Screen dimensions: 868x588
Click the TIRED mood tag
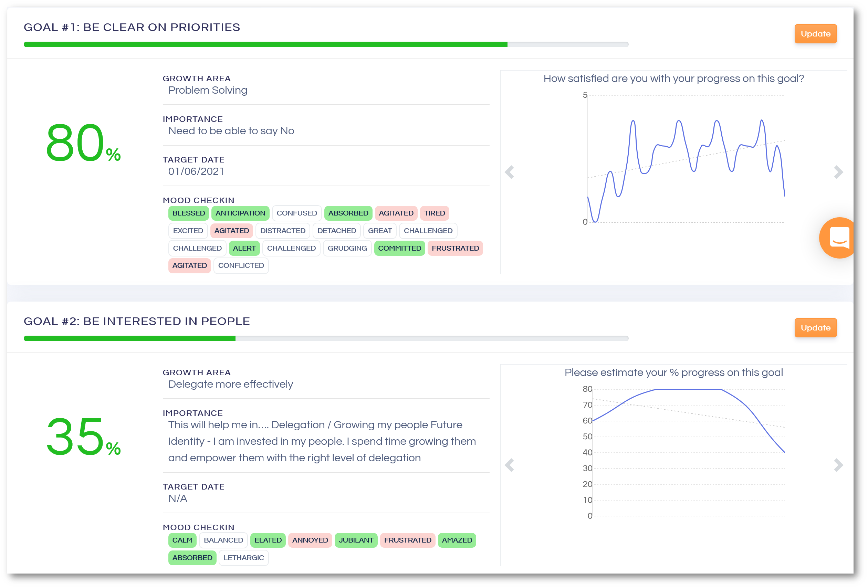pos(435,213)
